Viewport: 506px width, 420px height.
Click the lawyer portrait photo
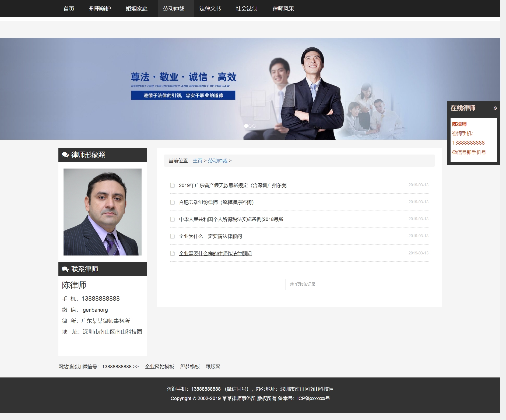(x=103, y=212)
